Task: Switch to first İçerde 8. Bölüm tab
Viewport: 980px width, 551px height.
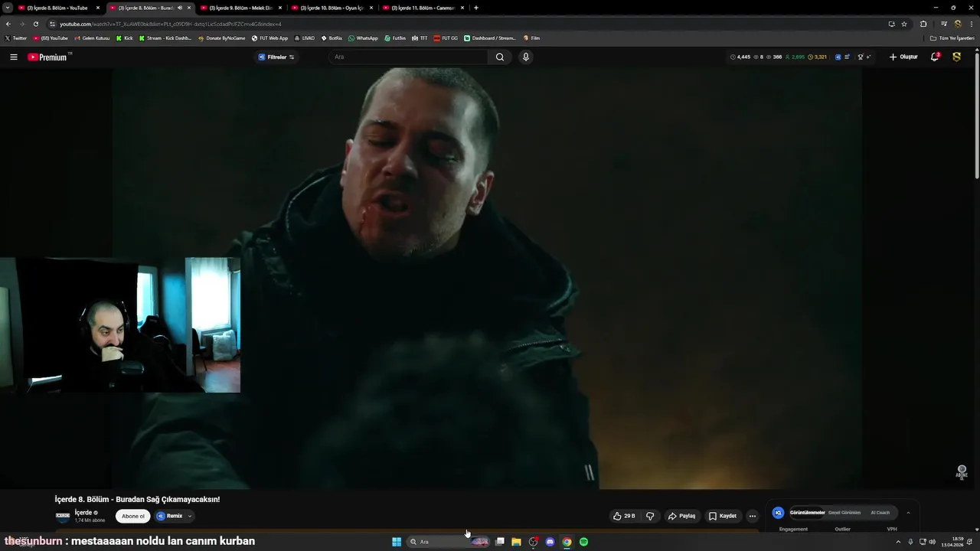Action: pyautogui.click(x=57, y=8)
